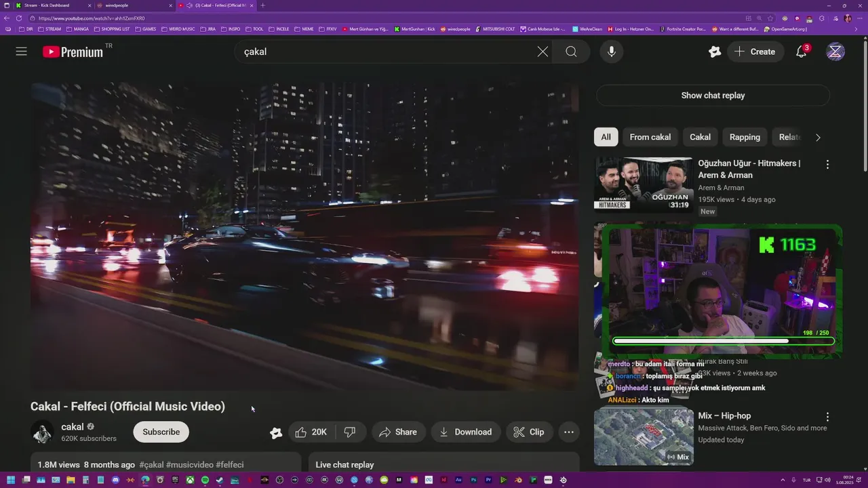Select the Rapping filter chip
The width and height of the screenshot is (868, 488).
[x=745, y=137]
